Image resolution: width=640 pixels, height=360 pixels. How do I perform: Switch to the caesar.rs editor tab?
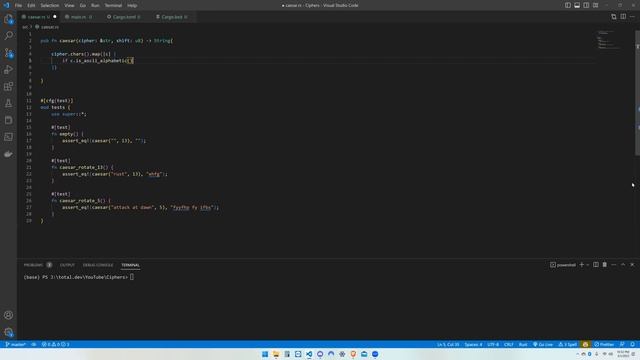[39, 17]
